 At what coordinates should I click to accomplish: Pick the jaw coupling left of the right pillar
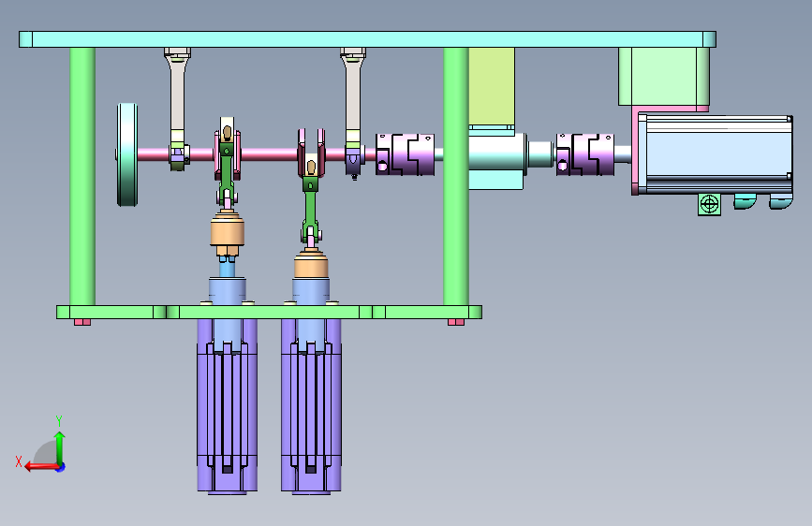coord(405,154)
